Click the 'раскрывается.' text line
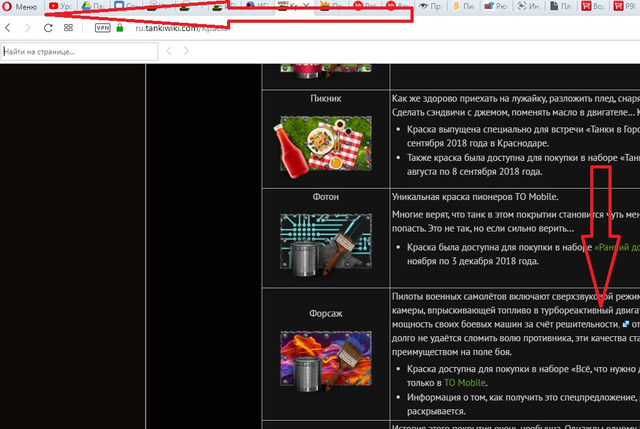This screenshot has width=640, height=429. (436, 411)
